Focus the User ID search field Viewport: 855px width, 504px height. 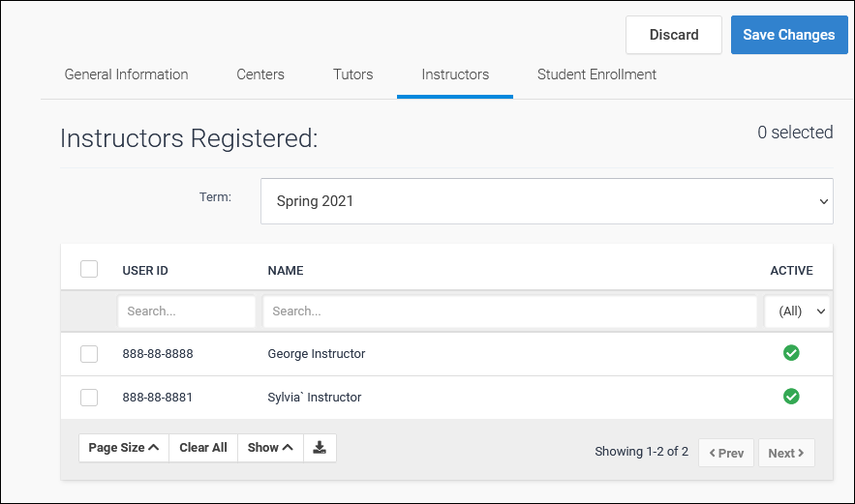pos(187,311)
